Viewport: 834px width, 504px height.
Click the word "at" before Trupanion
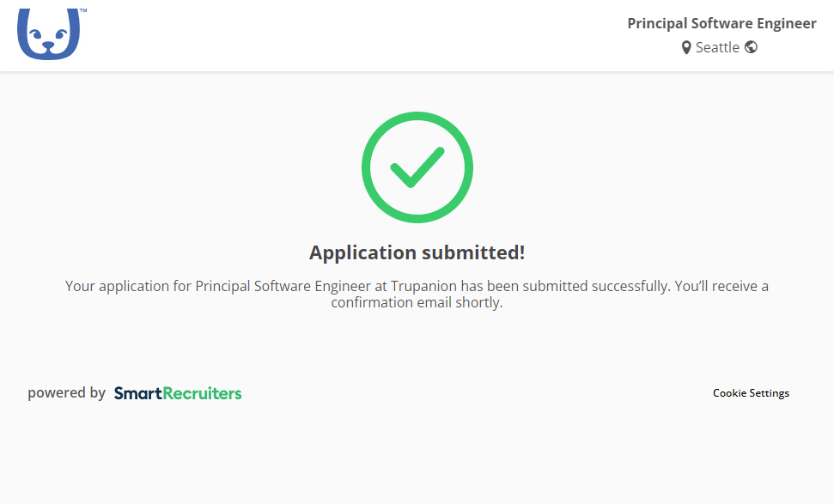coord(381,286)
